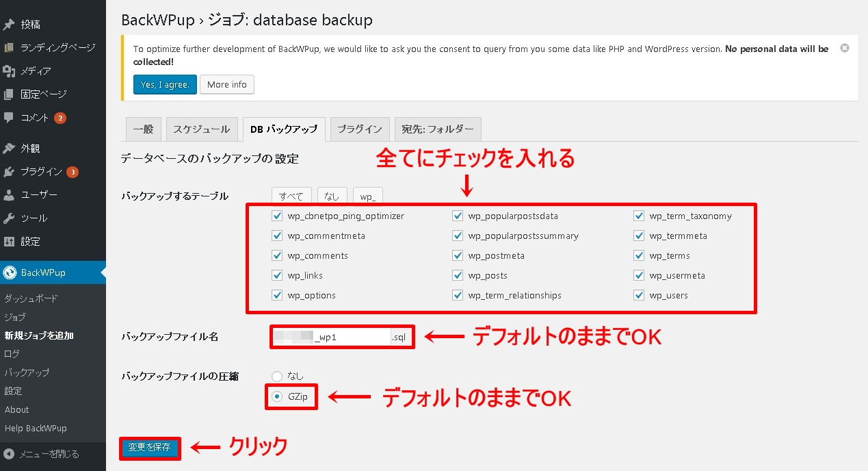Screen dimensions: 868x471
Task: Toggle the wp_posts checkbox
Action: (x=458, y=275)
